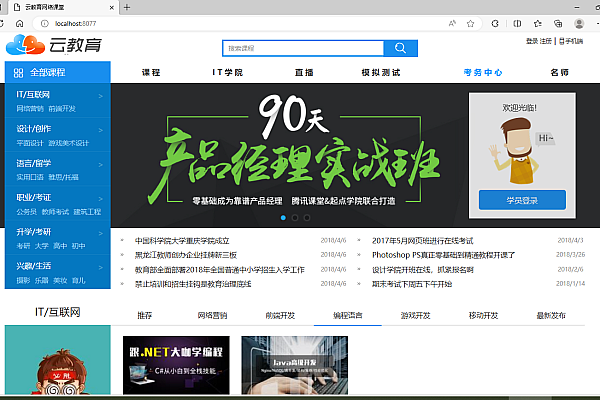Open the Java高级开发 course thumbnail
Viewport: 600px width, 400px height.
(295, 365)
